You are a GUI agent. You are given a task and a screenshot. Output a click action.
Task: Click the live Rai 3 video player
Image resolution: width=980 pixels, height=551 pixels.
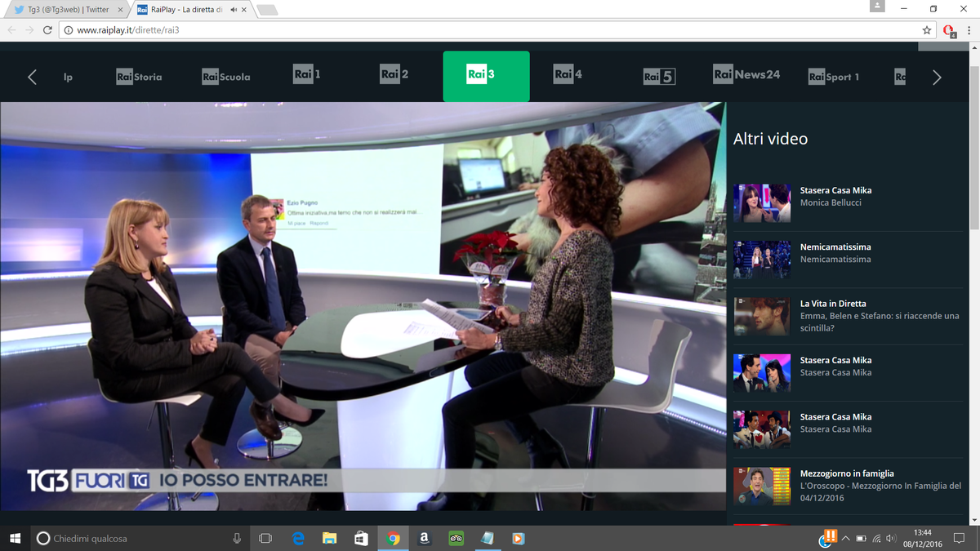point(363,306)
